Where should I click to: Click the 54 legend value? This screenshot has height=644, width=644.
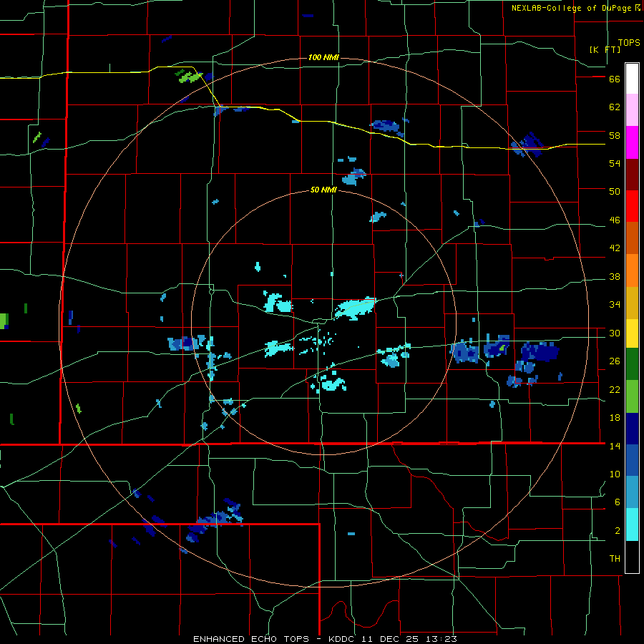click(x=615, y=163)
